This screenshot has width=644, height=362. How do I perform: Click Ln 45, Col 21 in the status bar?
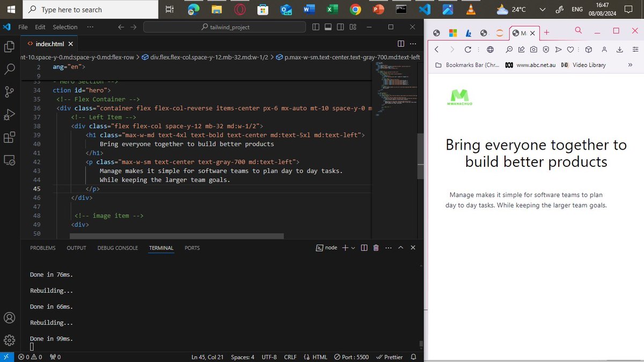(208, 357)
